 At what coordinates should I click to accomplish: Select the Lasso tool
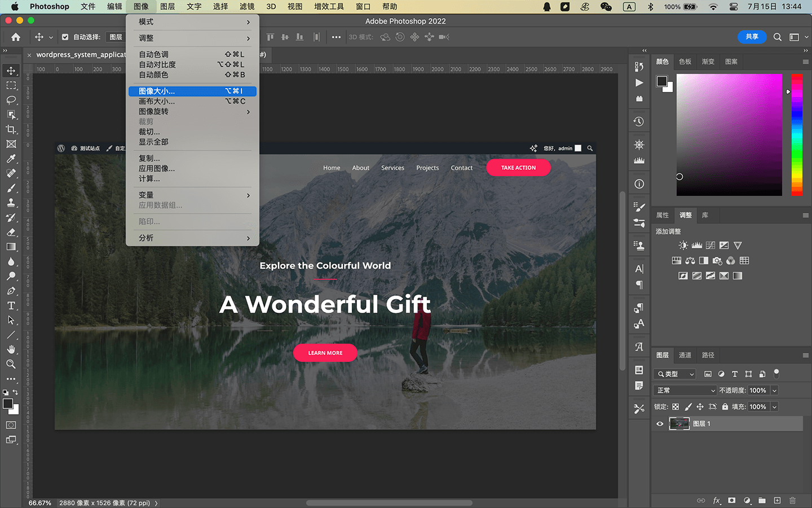[x=11, y=100]
